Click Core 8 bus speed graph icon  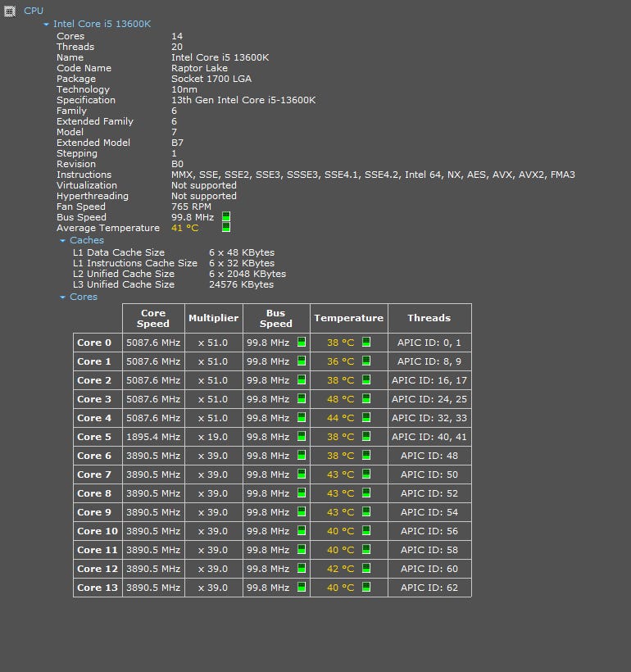(x=302, y=493)
